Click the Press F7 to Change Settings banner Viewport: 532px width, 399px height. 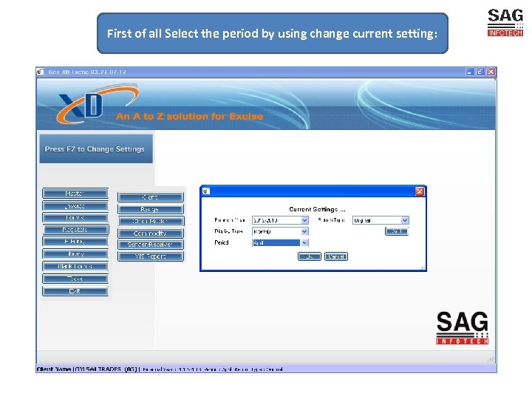coord(96,149)
